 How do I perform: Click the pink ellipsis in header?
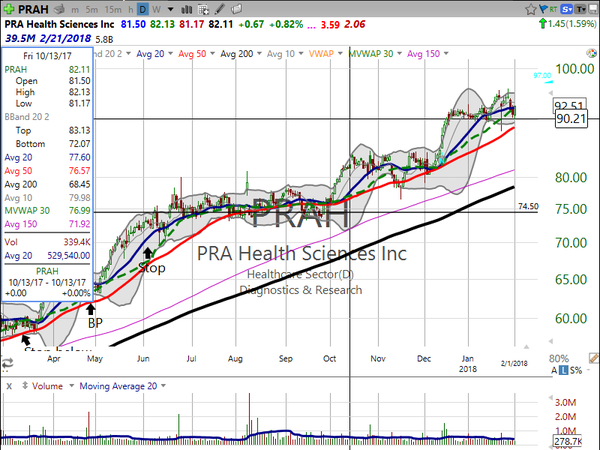[x=311, y=26]
